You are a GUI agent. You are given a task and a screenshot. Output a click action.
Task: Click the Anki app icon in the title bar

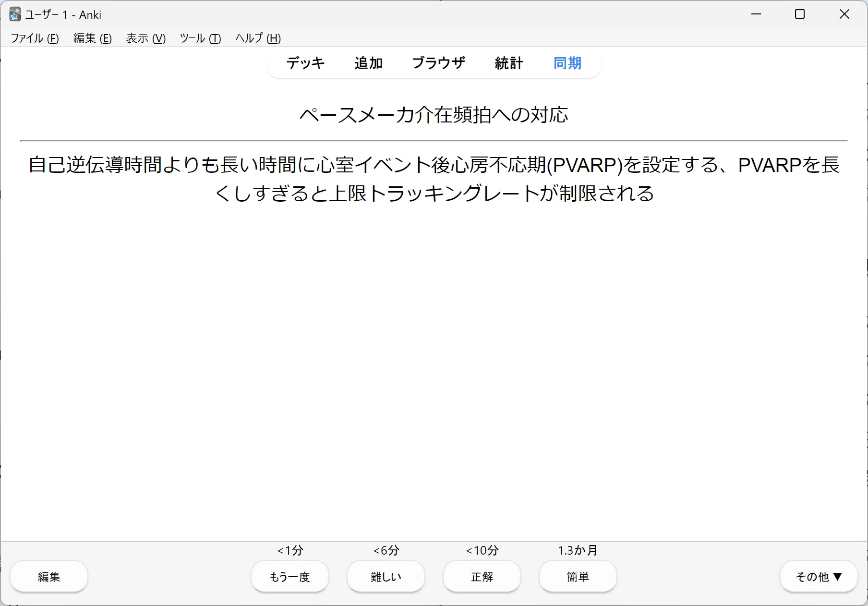click(x=15, y=14)
